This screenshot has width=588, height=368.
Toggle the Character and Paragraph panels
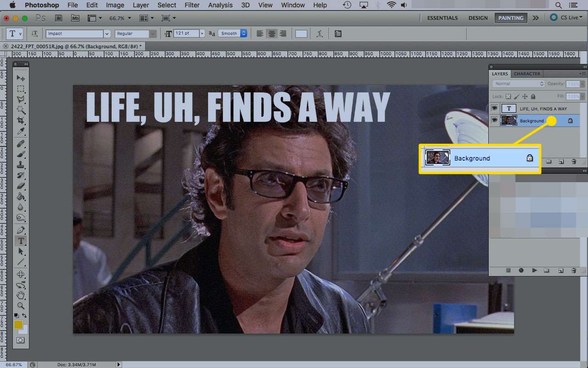click(338, 34)
